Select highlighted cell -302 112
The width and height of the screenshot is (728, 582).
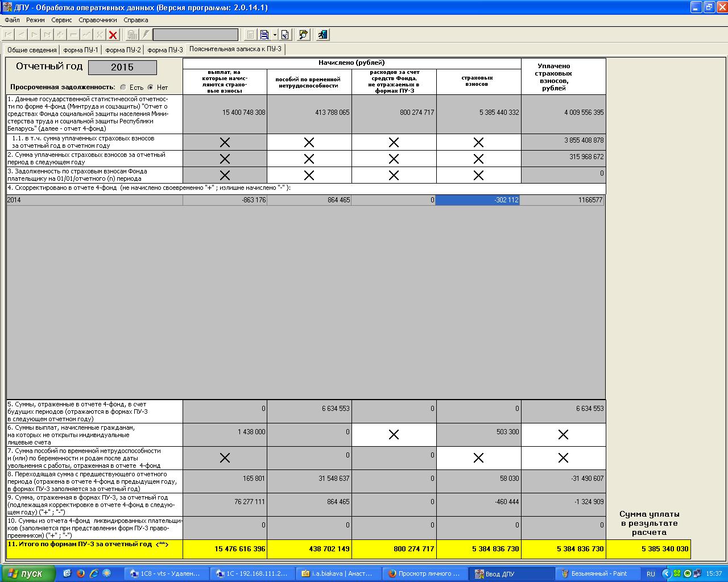click(478, 200)
